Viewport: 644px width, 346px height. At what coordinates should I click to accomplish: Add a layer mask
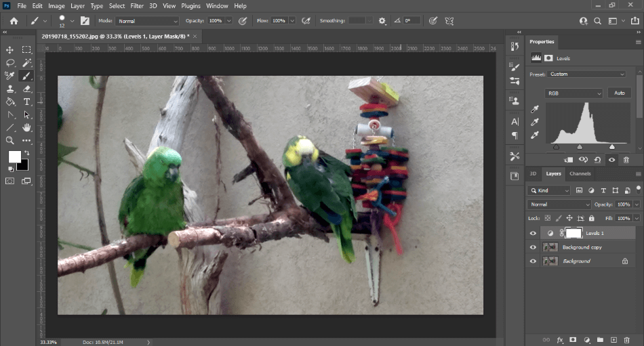click(x=573, y=340)
